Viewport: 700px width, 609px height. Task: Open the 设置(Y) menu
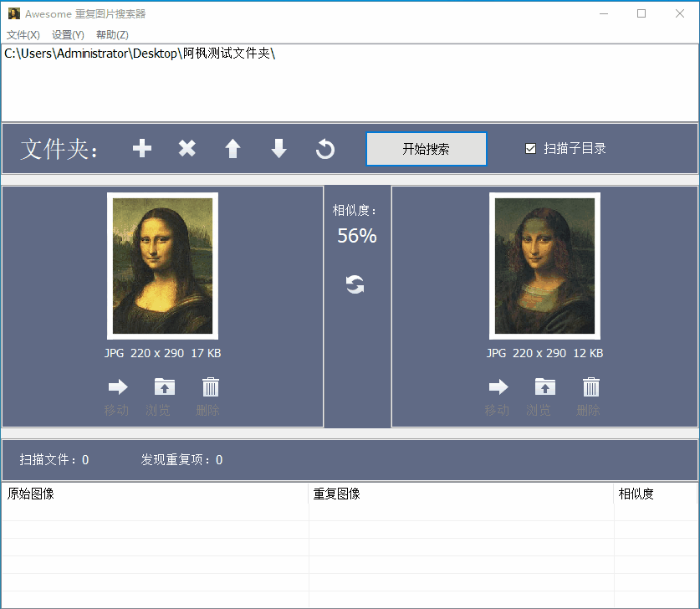[68, 35]
